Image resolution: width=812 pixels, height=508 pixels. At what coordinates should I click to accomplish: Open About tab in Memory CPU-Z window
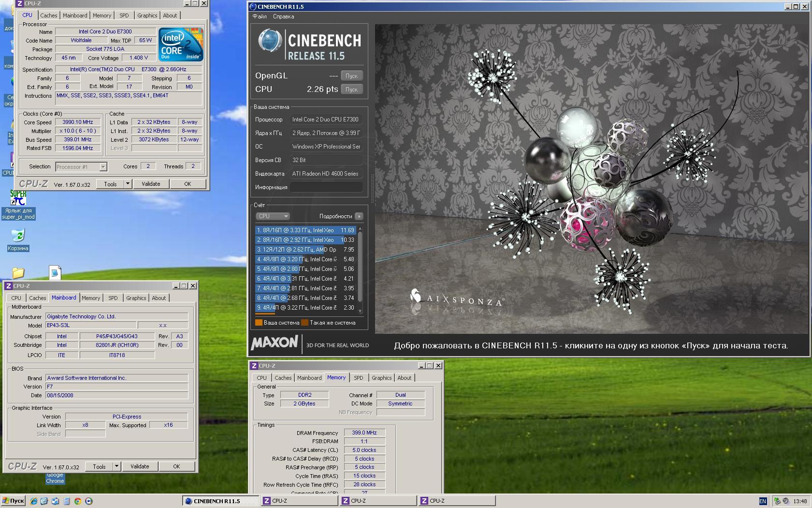click(405, 378)
